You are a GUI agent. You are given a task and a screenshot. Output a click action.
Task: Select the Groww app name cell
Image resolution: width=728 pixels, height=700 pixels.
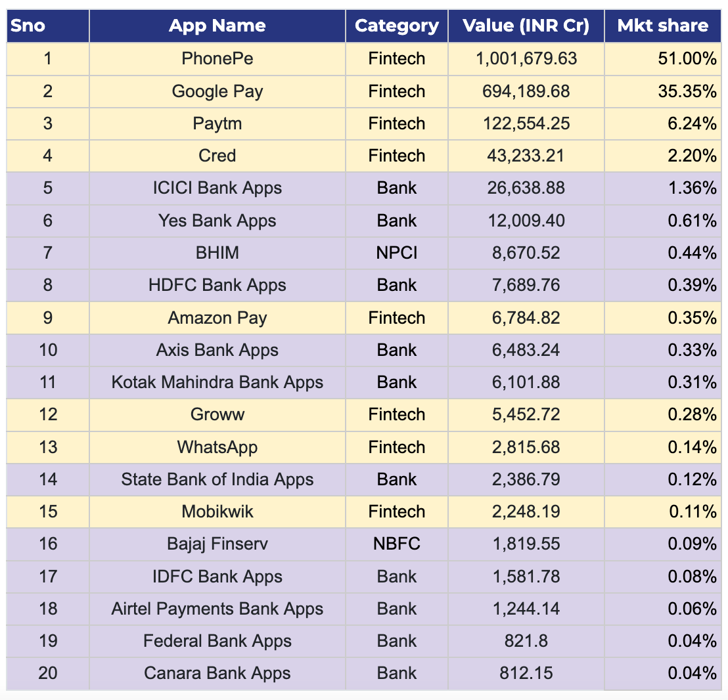click(x=217, y=415)
